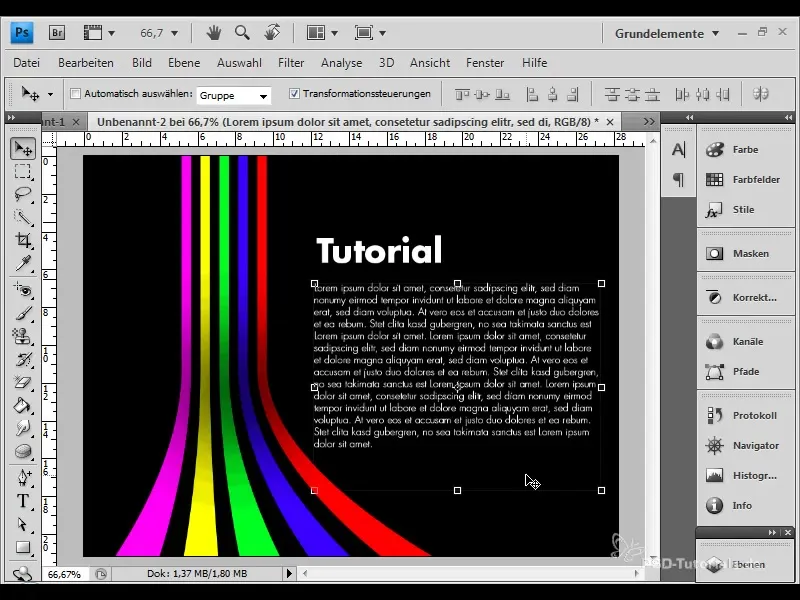
Task: Switch to the Unbenannt-2 document tab
Action: pyautogui.click(x=347, y=122)
